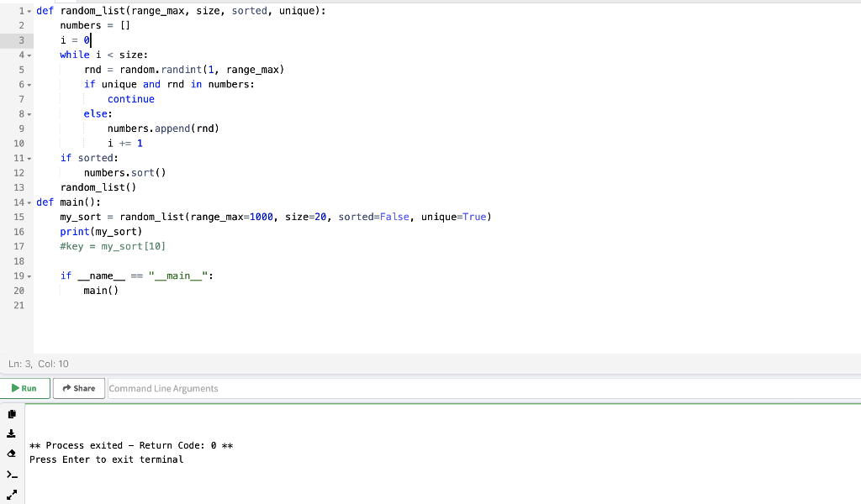The height and width of the screenshot is (504, 861).
Task: Click 'numbers = []' on line 2
Action: (95, 25)
